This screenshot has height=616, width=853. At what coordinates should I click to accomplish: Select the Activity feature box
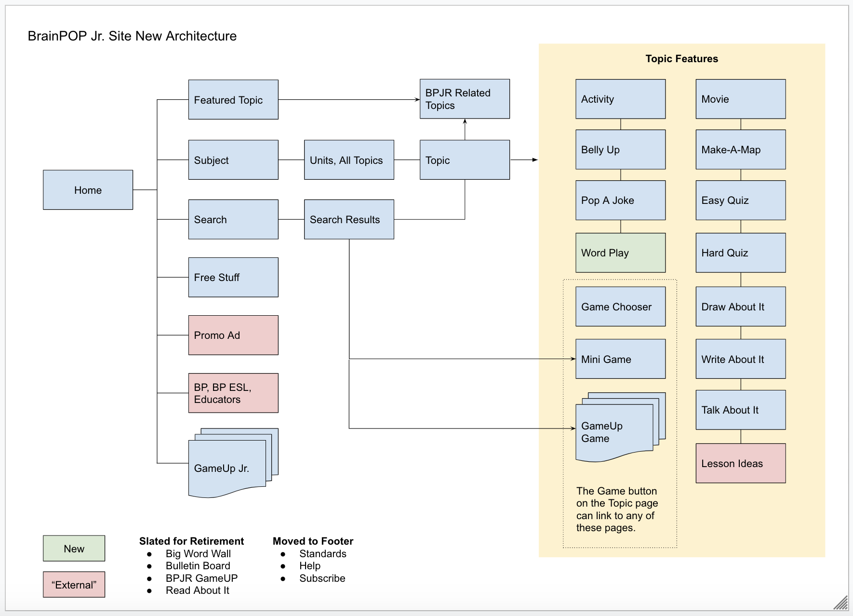(x=620, y=99)
